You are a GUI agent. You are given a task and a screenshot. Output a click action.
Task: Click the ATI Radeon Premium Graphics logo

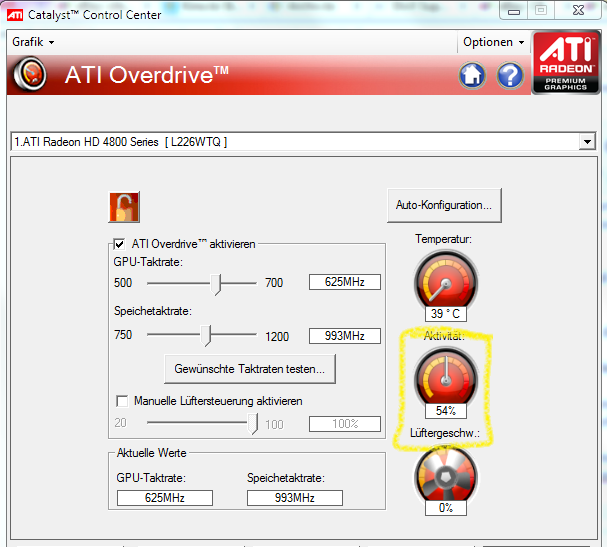coord(566,63)
